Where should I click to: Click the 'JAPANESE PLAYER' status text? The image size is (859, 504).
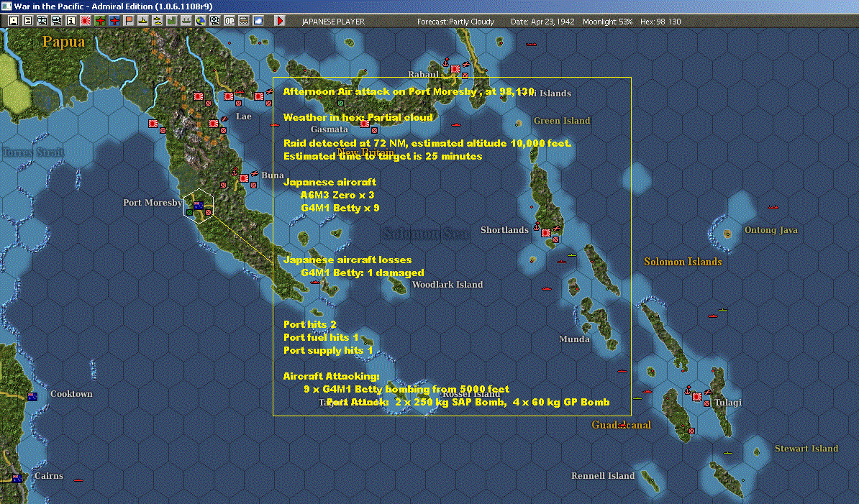click(333, 22)
